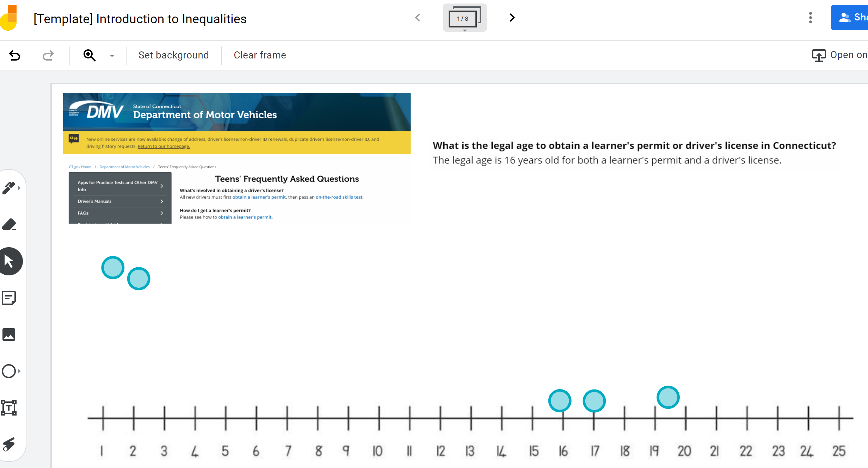Select the Text box tool
Viewport: 868px width, 468px height.
tap(9, 408)
